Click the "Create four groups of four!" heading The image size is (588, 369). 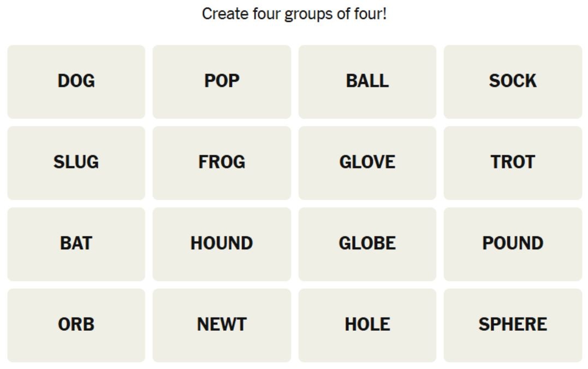(x=294, y=14)
